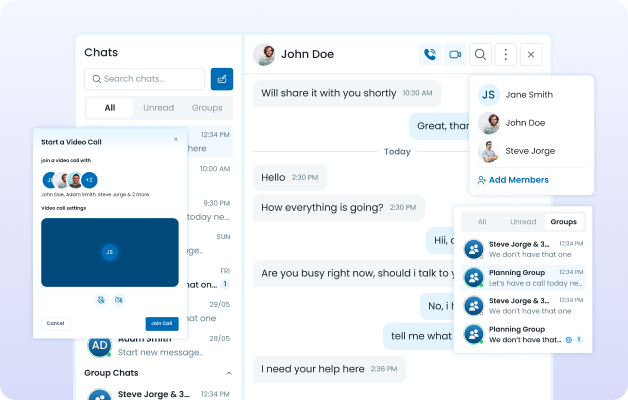Toggle microphone mute in video call settings
Screen dimensions: 628x400
coord(101,299)
